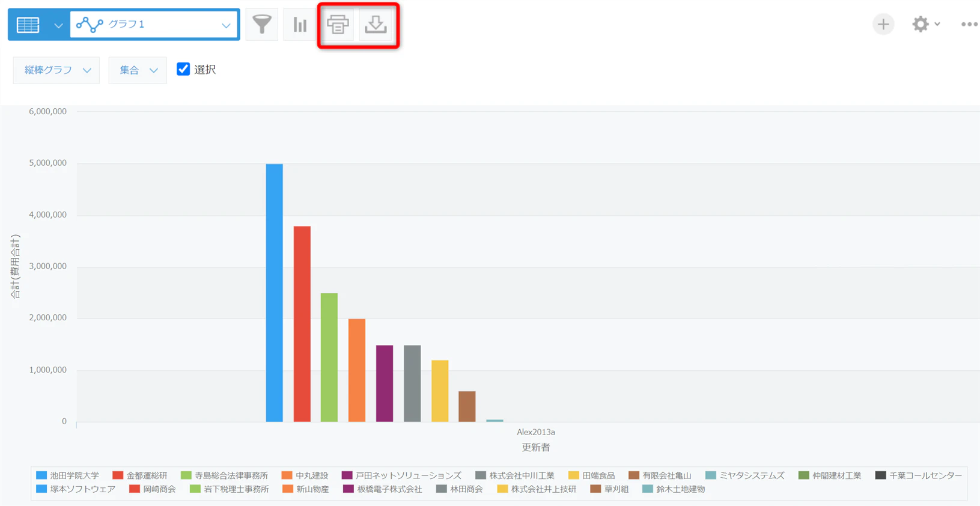
Task: Click legend entry 仲間建材工業
Action: pyautogui.click(x=830, y=475)
